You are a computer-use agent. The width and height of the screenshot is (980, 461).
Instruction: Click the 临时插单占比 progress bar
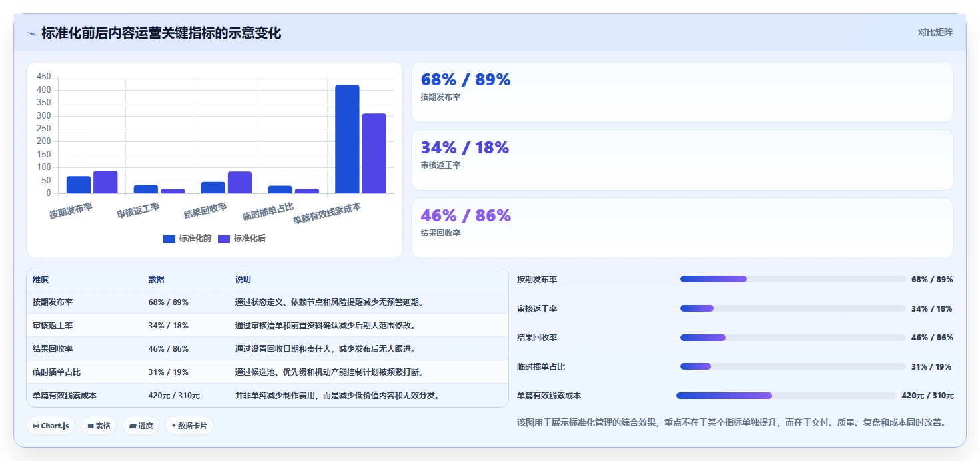tap(793, 366)
